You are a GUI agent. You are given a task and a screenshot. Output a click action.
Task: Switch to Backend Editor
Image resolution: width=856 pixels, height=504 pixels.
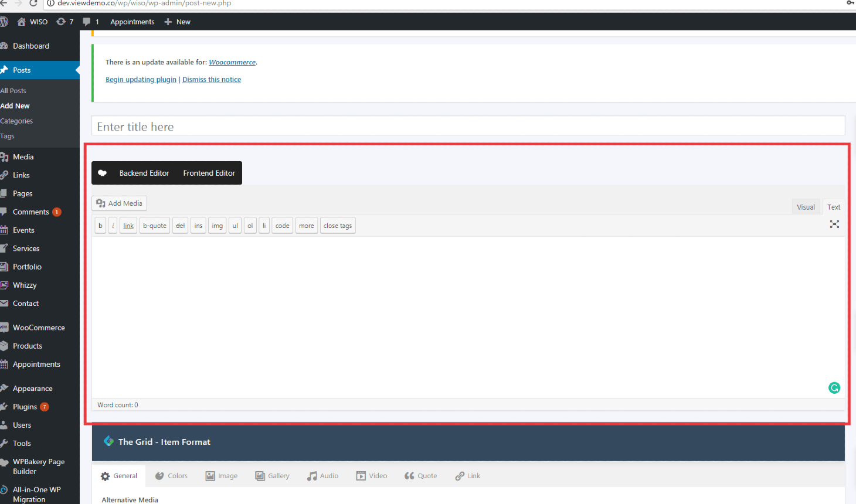click(x=144, y=173)
